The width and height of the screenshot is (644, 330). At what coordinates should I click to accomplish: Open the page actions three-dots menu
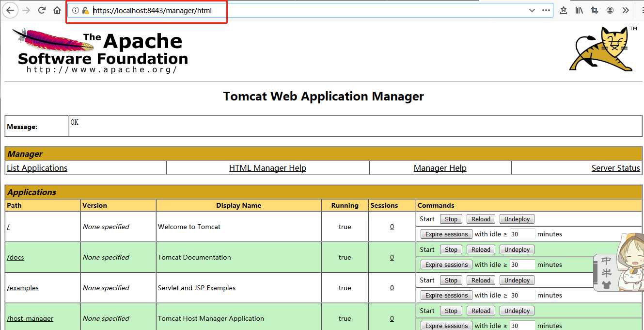tap(546, 10)
